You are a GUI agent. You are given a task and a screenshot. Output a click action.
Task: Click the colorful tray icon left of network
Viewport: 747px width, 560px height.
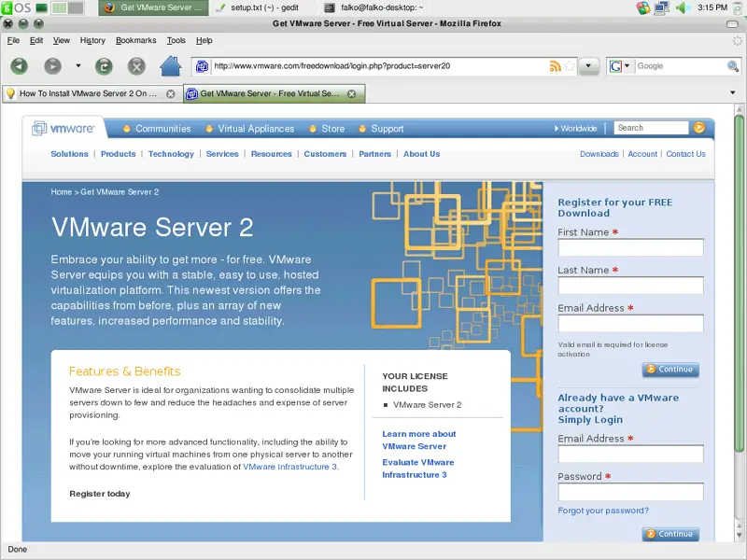[643, 7]
